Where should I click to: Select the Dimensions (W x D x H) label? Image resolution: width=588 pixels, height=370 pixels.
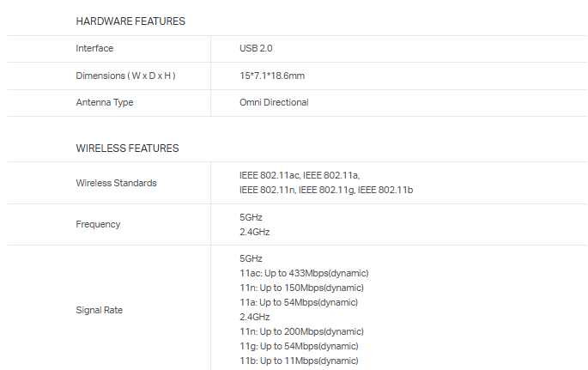tap(125, 76)
